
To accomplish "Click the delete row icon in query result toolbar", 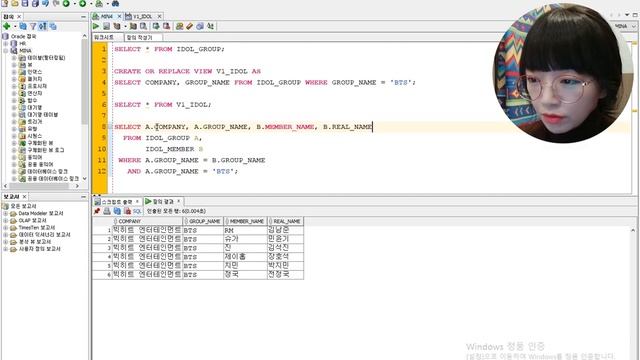I will pos(127,211).
